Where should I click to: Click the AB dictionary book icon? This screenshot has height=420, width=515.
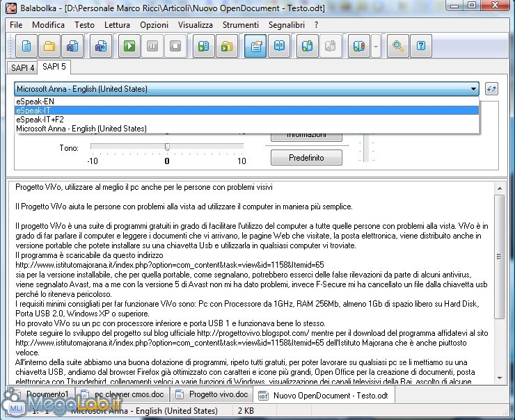pyautogui.click(x=279, y=46)
